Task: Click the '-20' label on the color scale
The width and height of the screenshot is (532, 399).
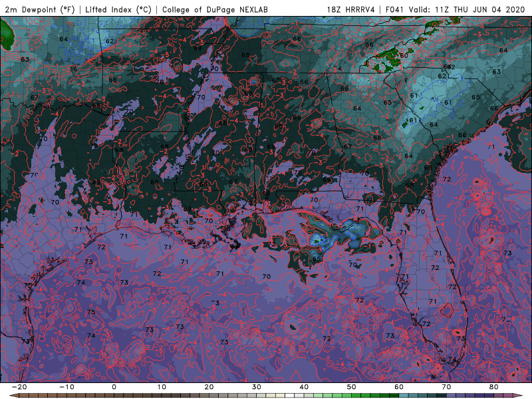Action: (19, 387)
